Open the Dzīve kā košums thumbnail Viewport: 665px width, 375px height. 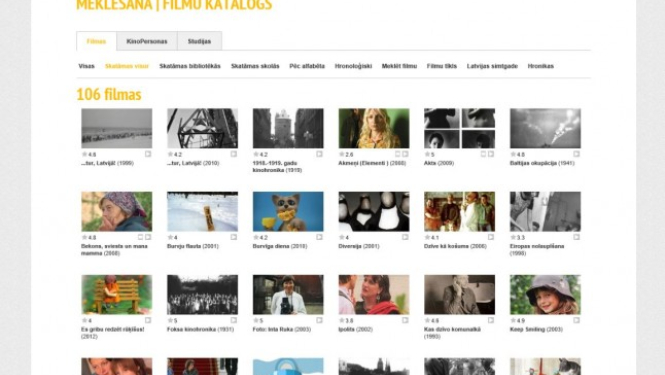(x=459, y=211)
